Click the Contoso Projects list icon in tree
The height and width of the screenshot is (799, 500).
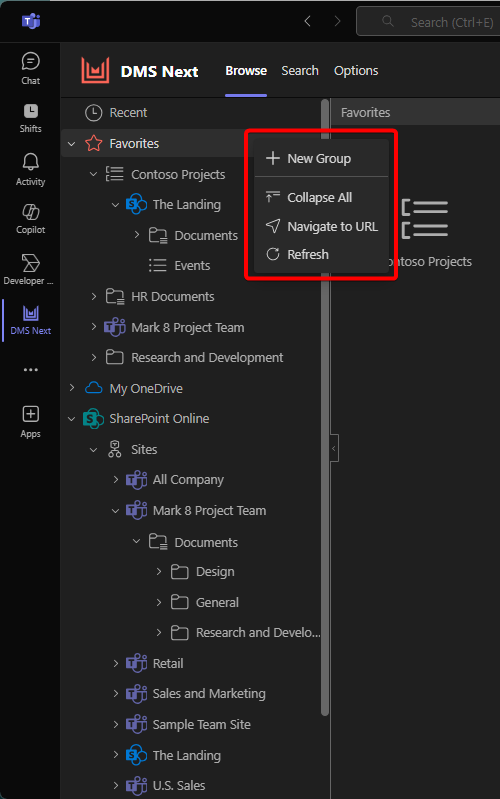click(x=115, y=174)
